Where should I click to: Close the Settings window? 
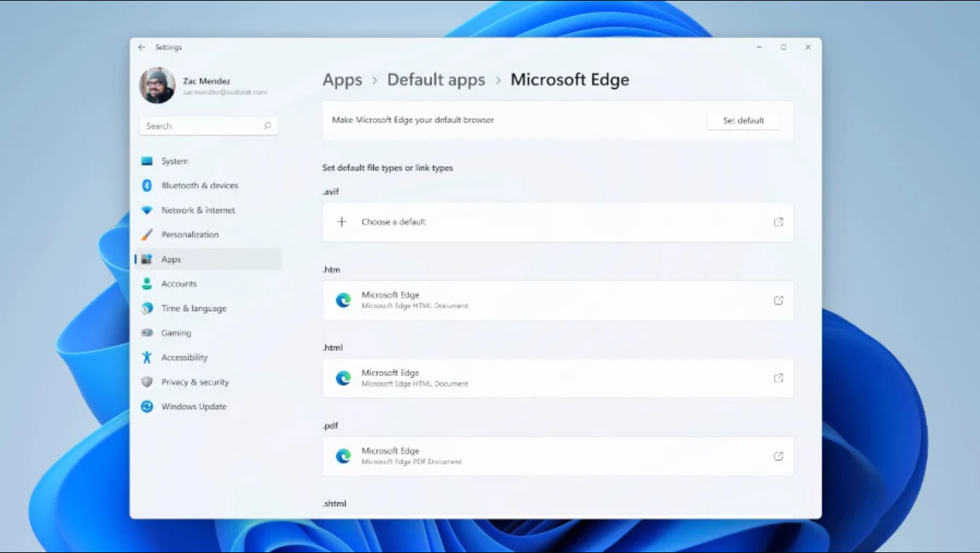[x=808, y=47]
